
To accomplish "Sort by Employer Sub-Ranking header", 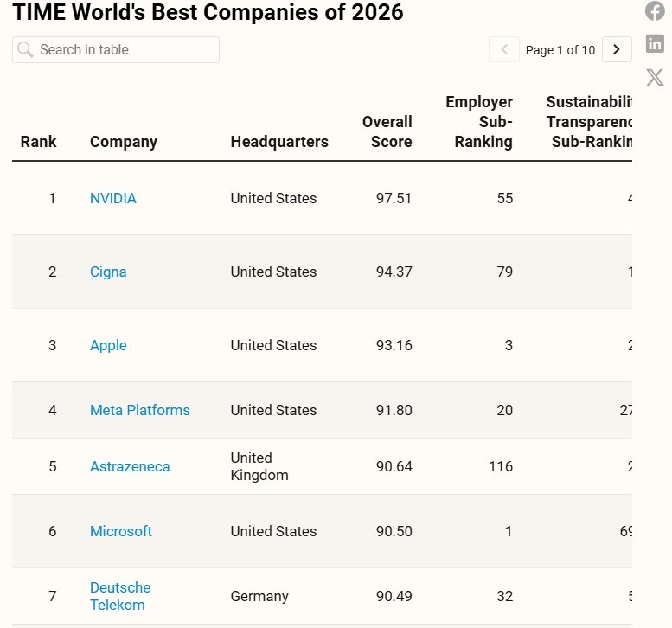I will [x=479, y=122].
